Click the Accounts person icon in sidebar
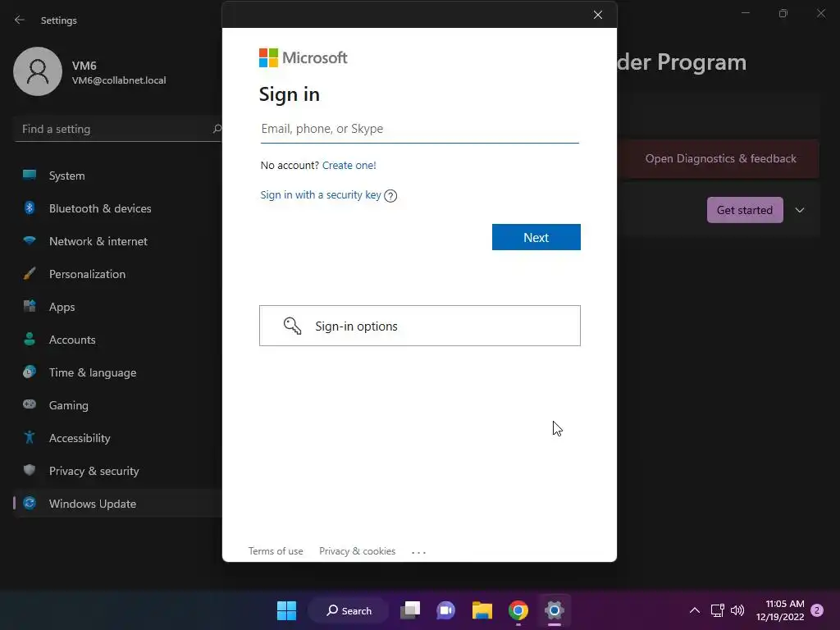840x630 pixels. 30,339
